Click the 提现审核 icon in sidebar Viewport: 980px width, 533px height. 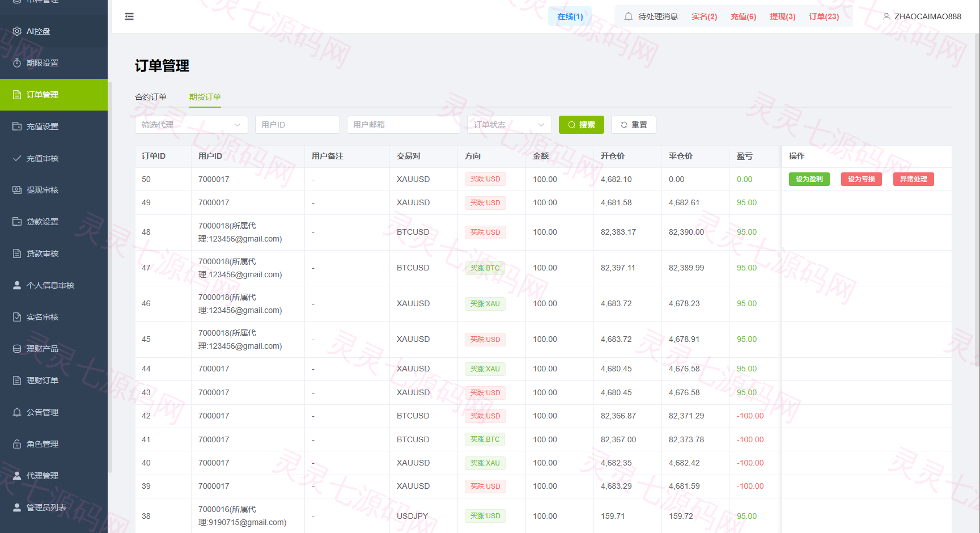pyautogui.click(x=17, y=190)
